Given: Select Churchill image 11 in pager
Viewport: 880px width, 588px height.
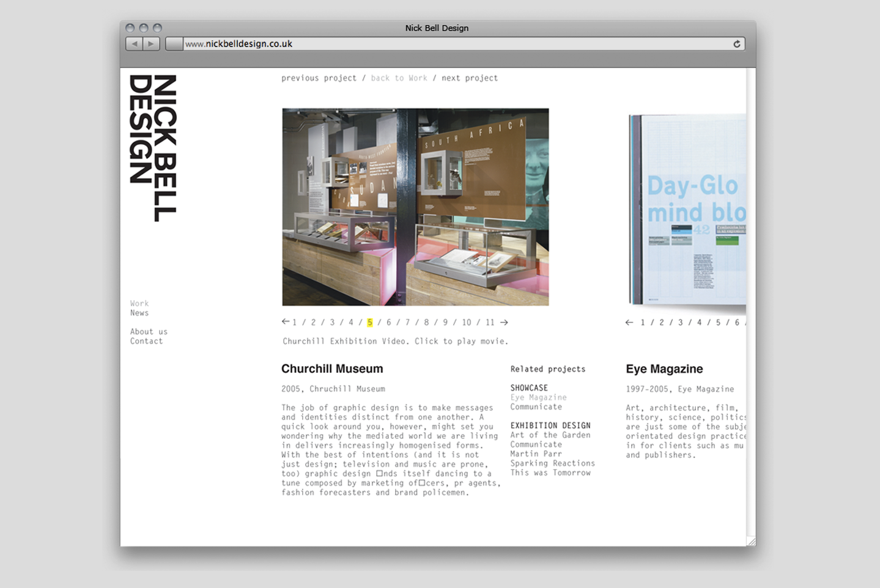Looking at the screenshot, I should point(490,322).
